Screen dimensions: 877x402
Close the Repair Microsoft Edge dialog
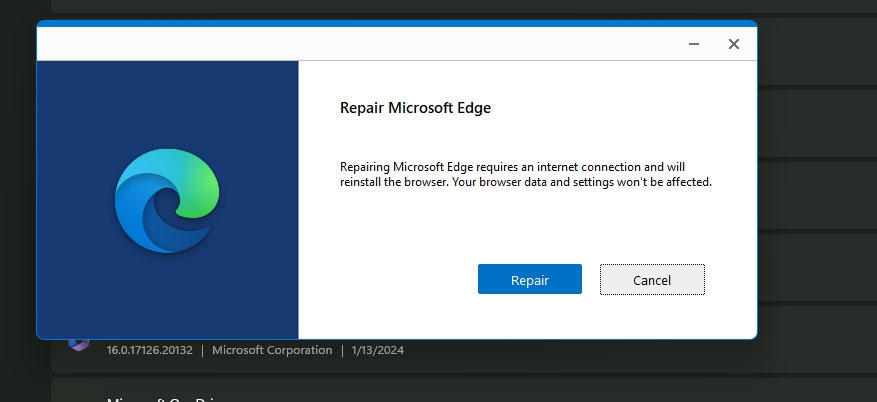coord(734,44)
